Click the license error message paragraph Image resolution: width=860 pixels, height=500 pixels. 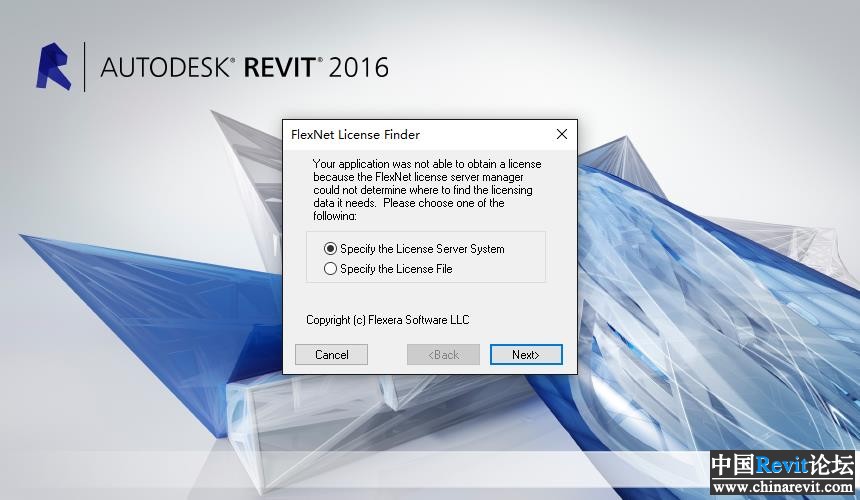click(x=427, y=190)
